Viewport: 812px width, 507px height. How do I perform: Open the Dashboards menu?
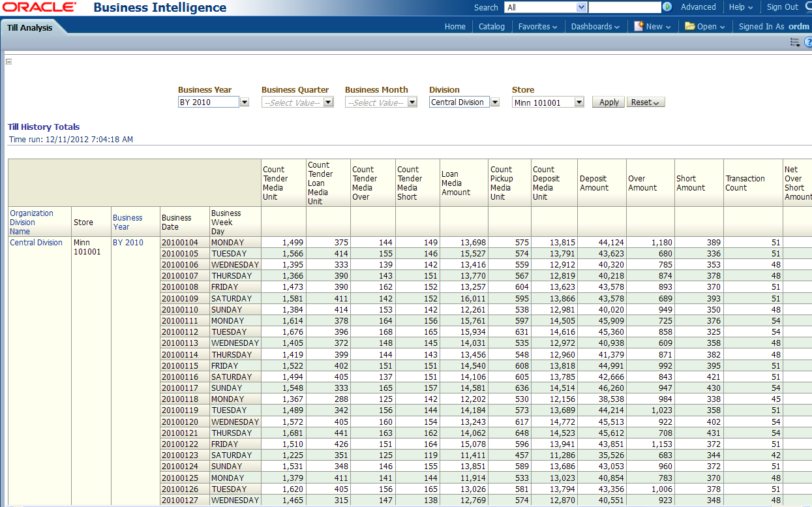point(595,27)
